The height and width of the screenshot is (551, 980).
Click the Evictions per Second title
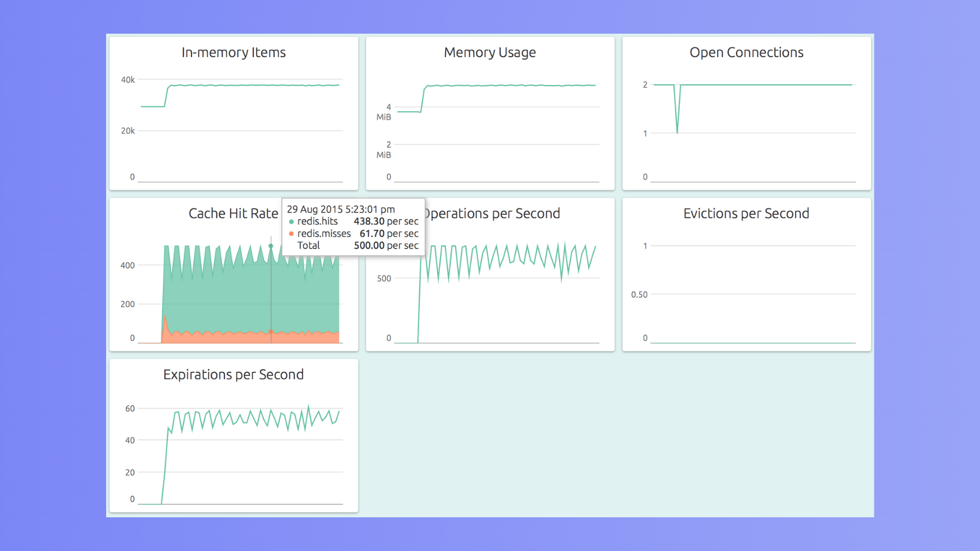coord(746,213)
